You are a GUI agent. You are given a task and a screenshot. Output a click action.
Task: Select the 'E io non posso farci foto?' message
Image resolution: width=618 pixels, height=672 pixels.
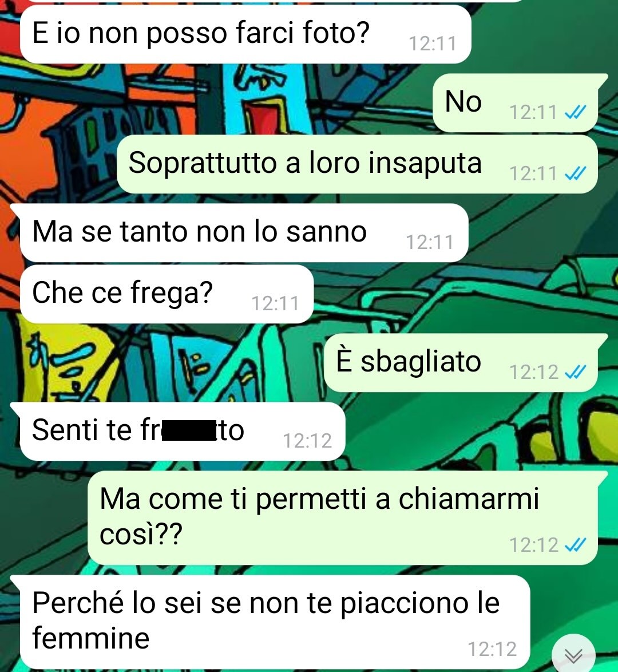pyautogui.click(x=245, y=35)
